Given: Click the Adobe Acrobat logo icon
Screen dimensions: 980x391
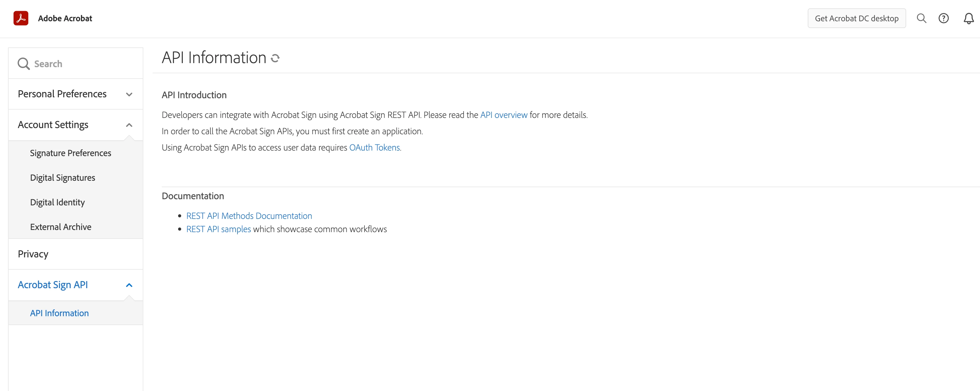Looking at the screenshot, I should tap(21, 18).
